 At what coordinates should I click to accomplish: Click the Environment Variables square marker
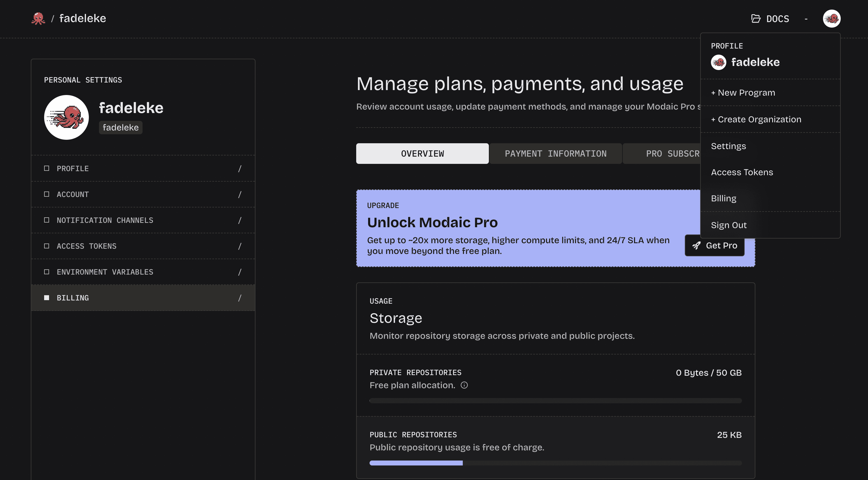[46, 272]
